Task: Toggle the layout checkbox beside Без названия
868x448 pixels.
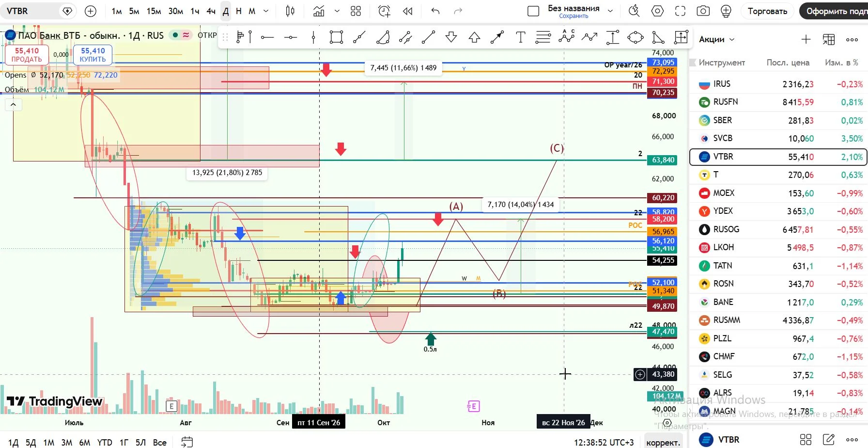Action: (533, 11)
